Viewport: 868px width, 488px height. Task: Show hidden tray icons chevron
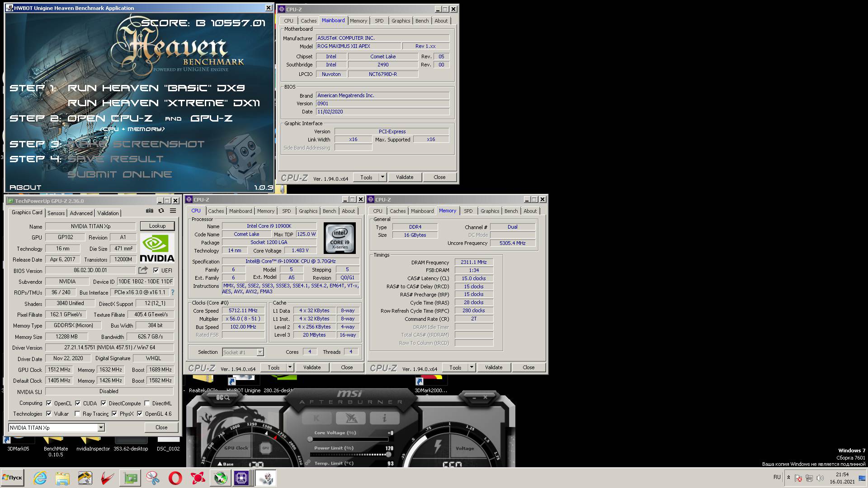(788, 478)
